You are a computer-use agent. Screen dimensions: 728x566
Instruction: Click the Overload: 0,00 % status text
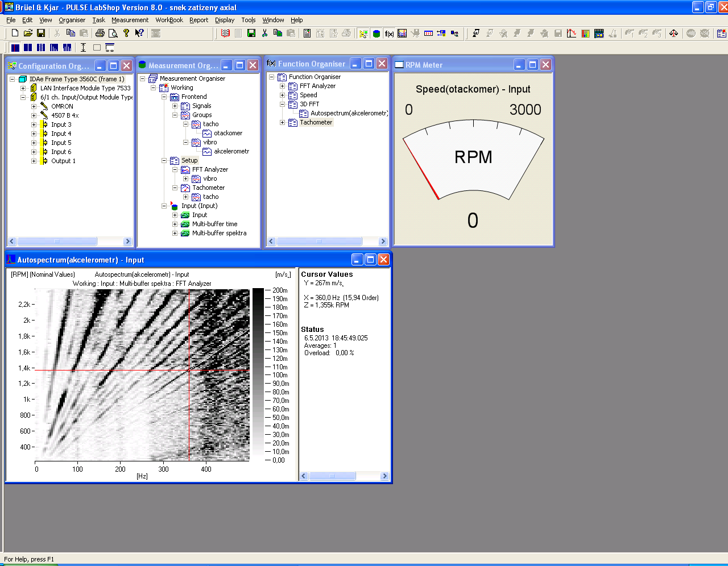tap(329, 353)
